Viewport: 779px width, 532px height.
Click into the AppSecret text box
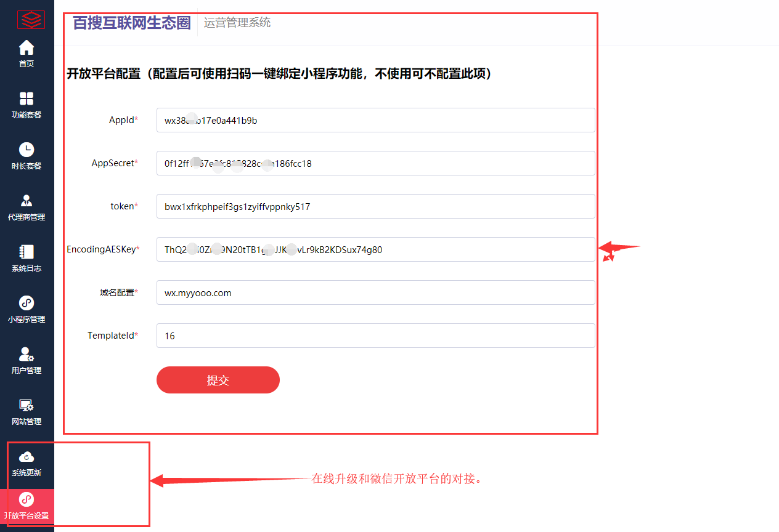pos(375,163)
